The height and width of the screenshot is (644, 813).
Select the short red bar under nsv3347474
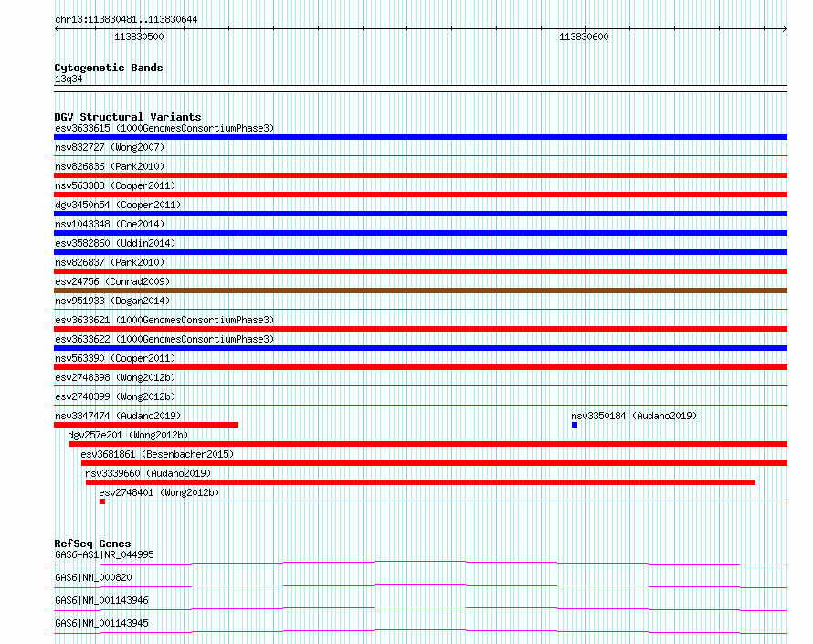pyautogui.click(x=146, y=425)
